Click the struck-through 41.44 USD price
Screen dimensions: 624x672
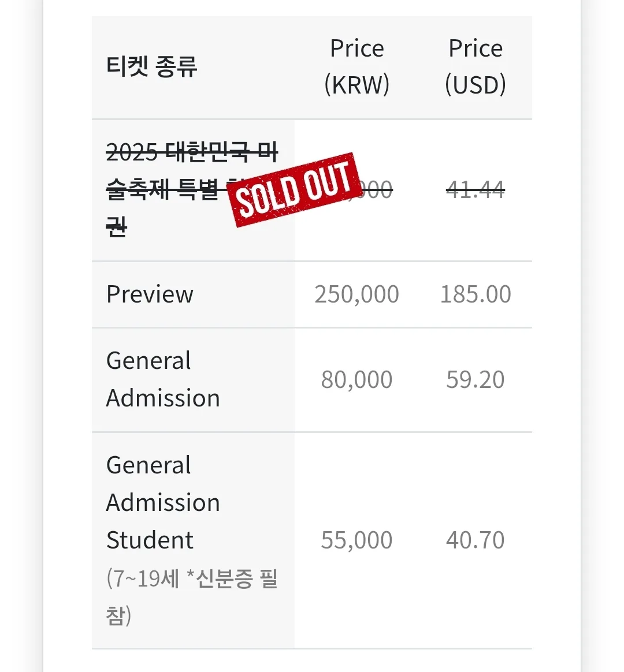pyautogui.click(x=476, y=189)
